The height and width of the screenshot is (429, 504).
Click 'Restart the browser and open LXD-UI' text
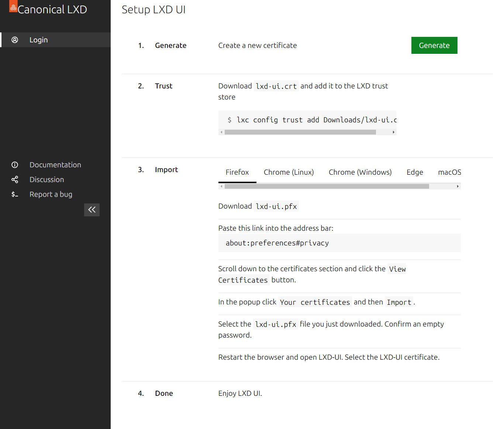pyautogui.click(x=280, y=357)
